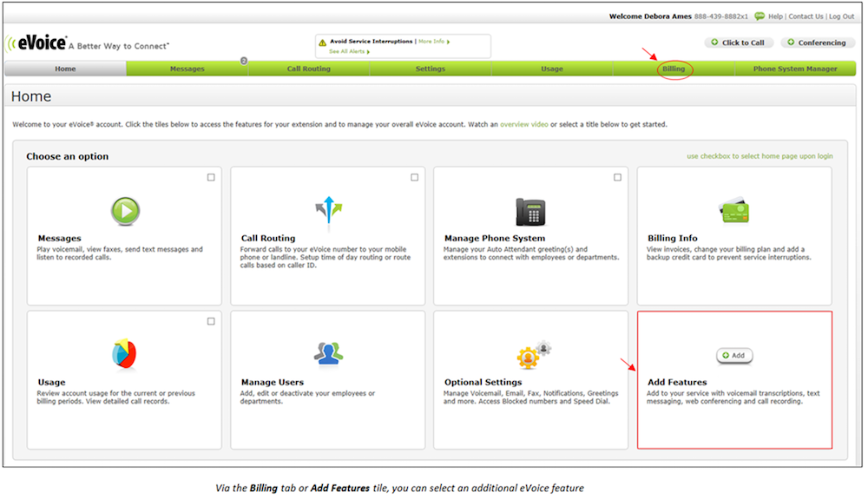Open the overview video link
Screen dimensions: 868x499
point(524,124)
